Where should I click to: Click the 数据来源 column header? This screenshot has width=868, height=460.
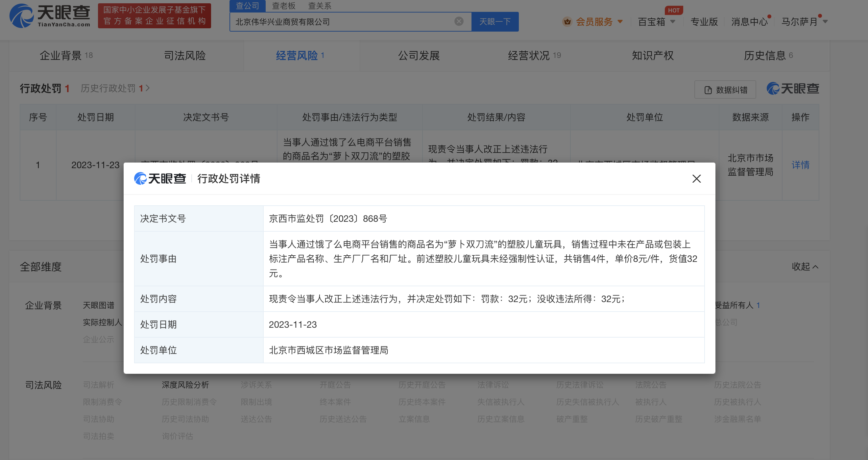(x=750, y=117)
